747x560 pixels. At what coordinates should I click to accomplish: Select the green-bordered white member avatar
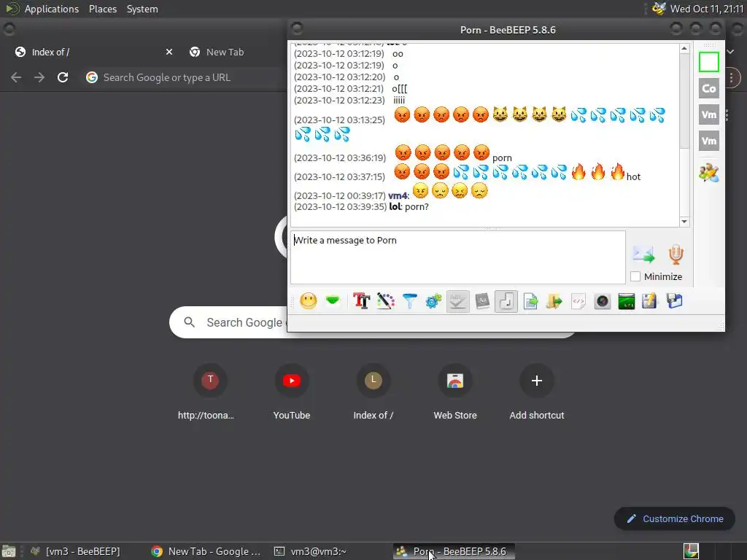pos(709,62)
